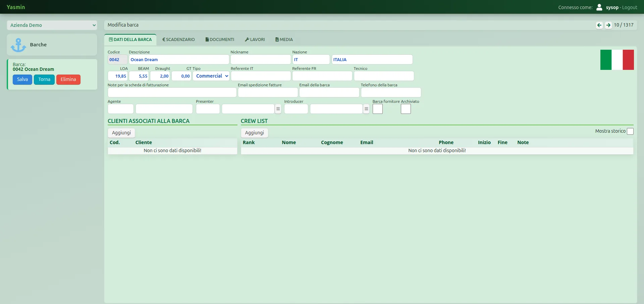Viewport: 644px width, 304px height.
Task: Click the red Elimina button
Action: point(68,80)
